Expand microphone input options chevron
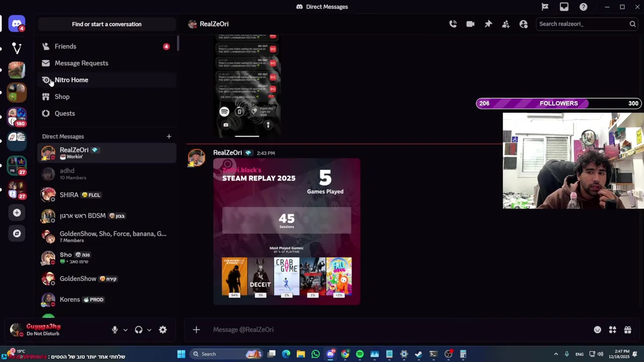 pos(125,330)
